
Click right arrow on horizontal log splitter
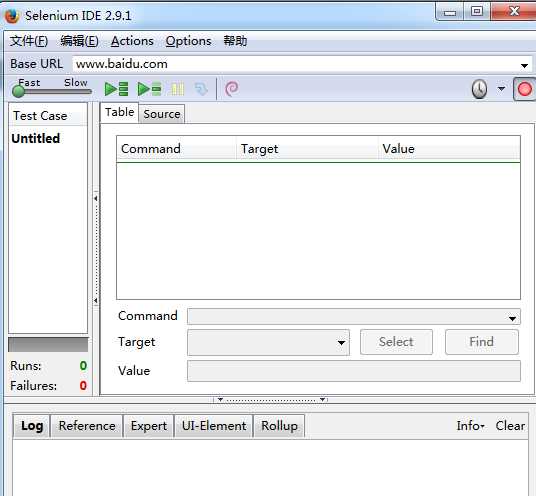point(322,399)
